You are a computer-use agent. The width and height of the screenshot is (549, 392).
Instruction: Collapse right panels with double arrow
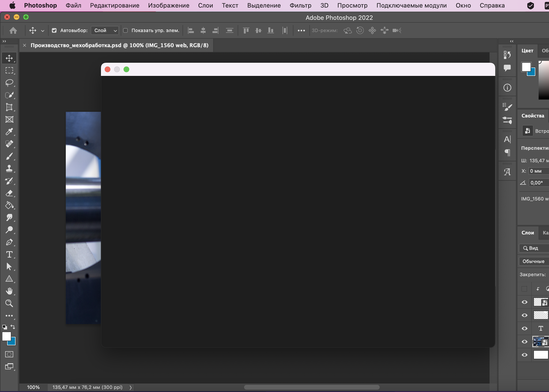coord(512,41)
